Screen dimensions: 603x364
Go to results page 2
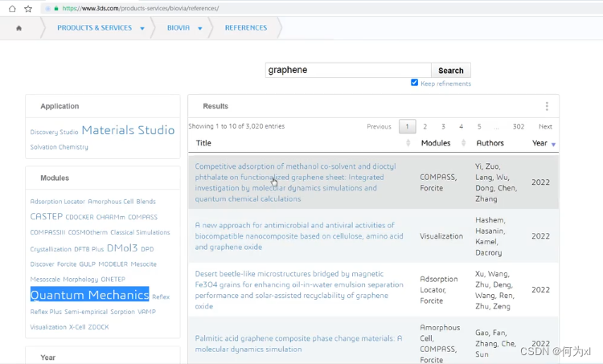425,126
